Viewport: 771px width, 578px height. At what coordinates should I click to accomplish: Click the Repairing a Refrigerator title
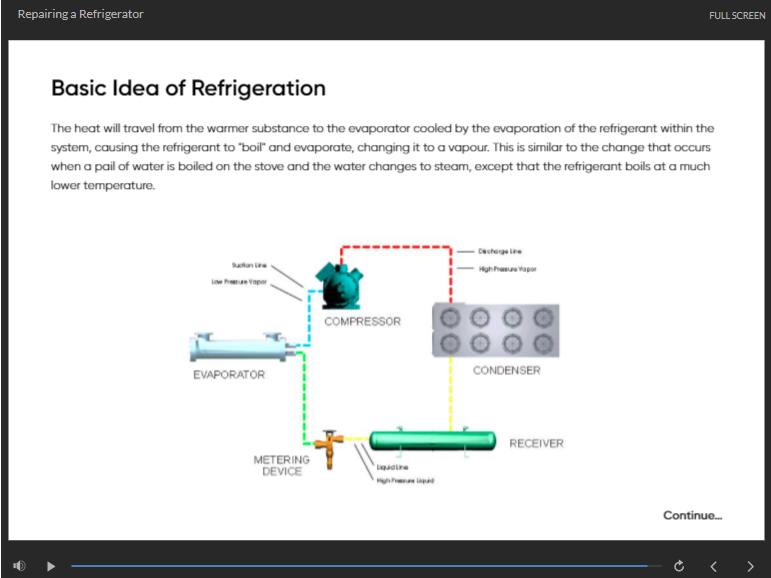tap(81, 14)
